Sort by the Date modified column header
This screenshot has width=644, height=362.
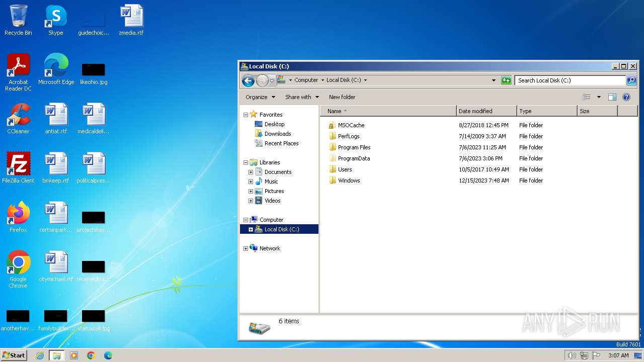tap(487, 111)
